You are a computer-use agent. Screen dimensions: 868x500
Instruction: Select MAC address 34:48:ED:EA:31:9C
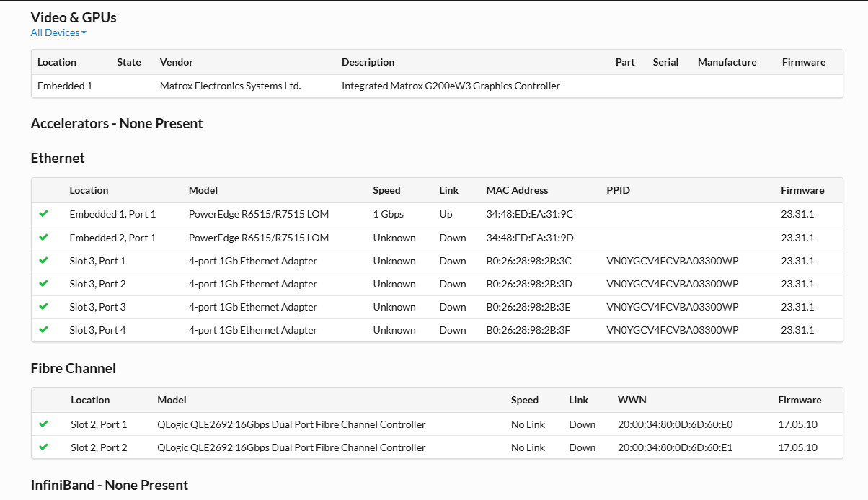click(529, 214)
